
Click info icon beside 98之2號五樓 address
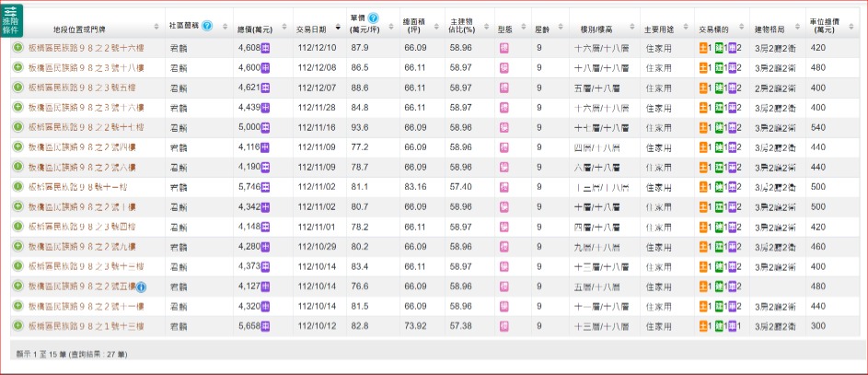[143, 287]
